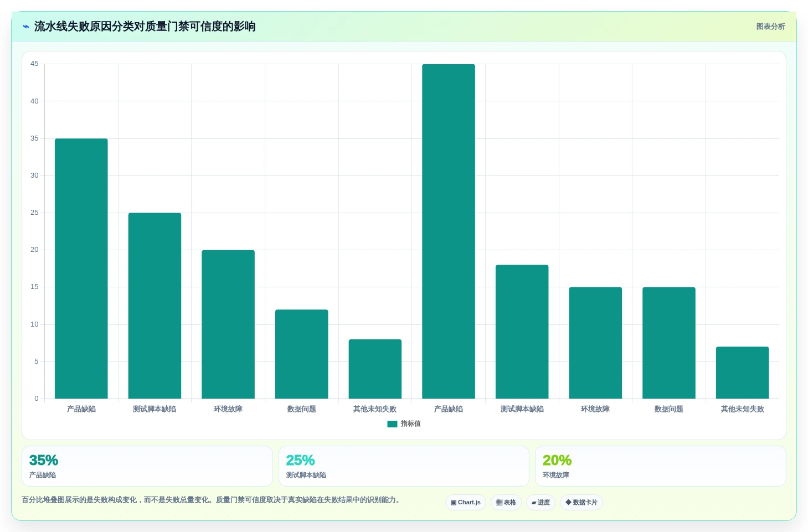Click the 25% value text
The width and height of the screenshot is (808, 532).
click(300, 461)
